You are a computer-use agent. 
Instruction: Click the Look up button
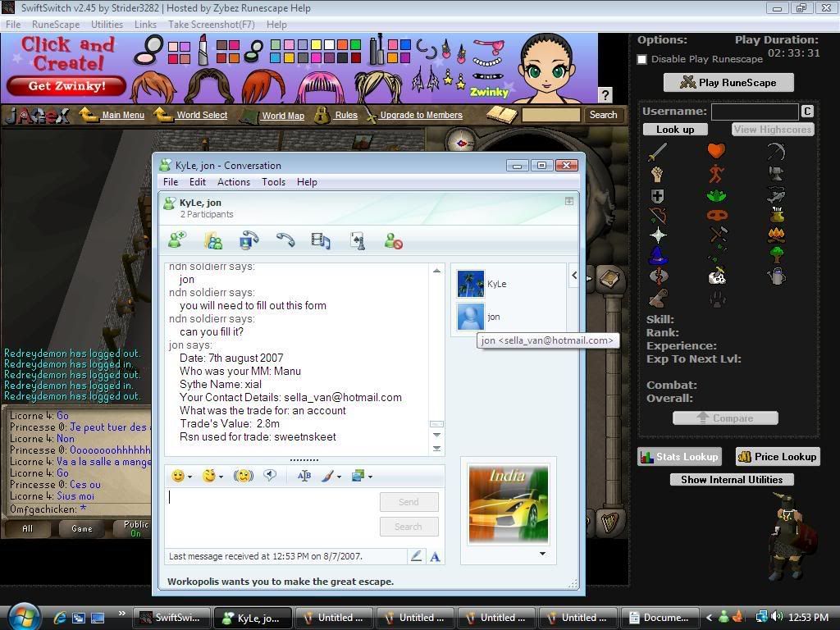point(675,130)
